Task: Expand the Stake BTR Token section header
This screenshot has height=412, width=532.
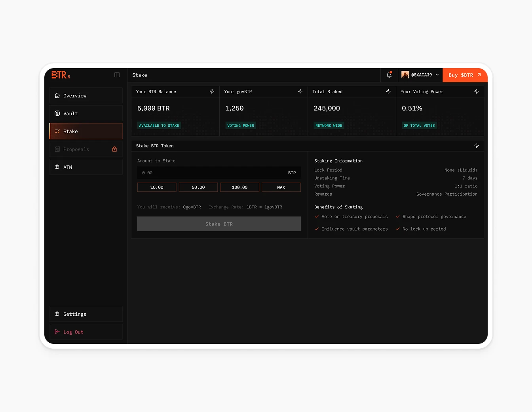Action: [x=155, y=145]
